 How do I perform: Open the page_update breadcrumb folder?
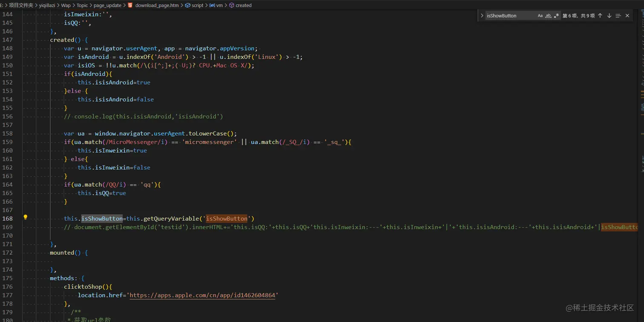click(x=107, y=6)
